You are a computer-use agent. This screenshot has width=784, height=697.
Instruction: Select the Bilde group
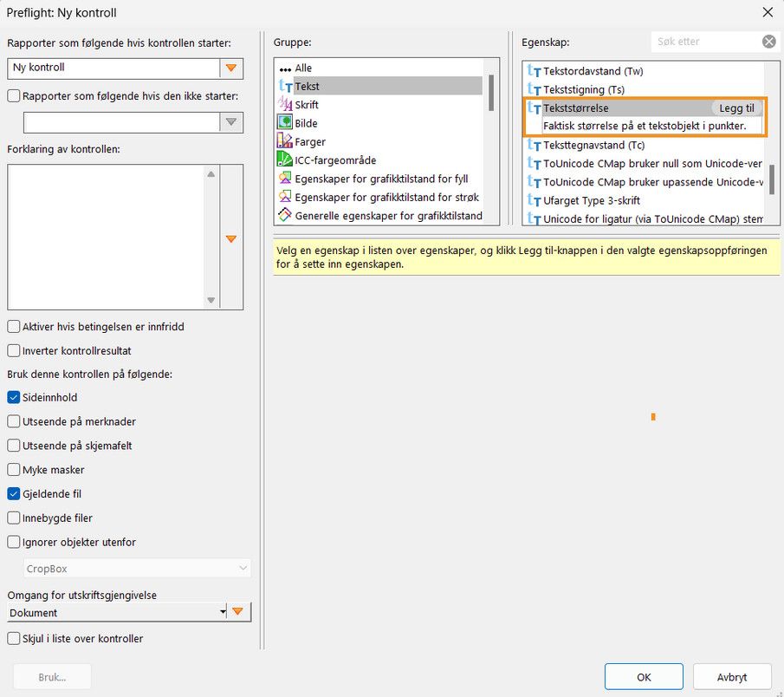306,123
